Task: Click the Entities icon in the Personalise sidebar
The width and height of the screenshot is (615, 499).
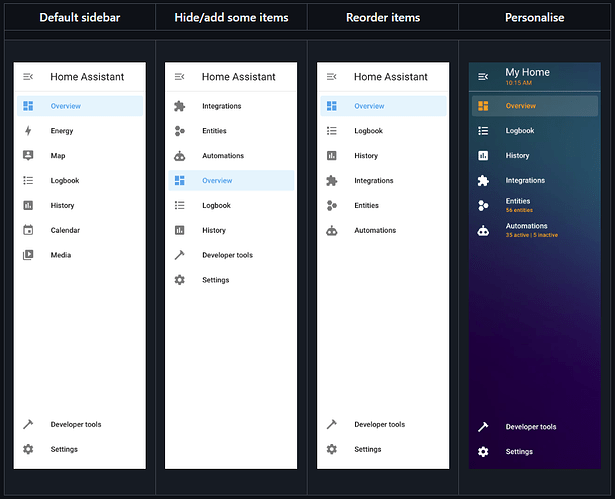Action: pyautogui.click(x=483, y=205)
